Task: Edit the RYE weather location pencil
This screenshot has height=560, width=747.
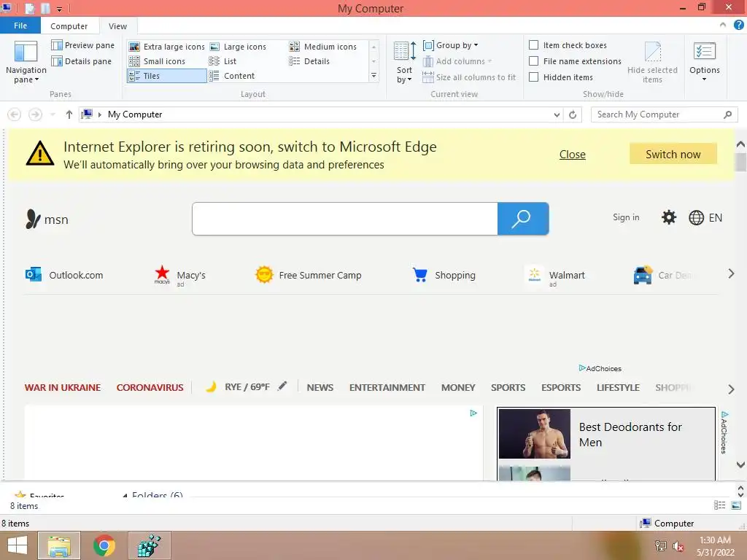Action: coord(282,386)
